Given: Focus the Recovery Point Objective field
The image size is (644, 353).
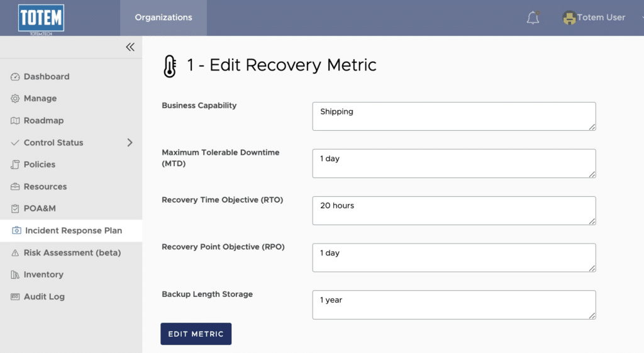Looking at the screenshot, I should (x=454, y=257).
